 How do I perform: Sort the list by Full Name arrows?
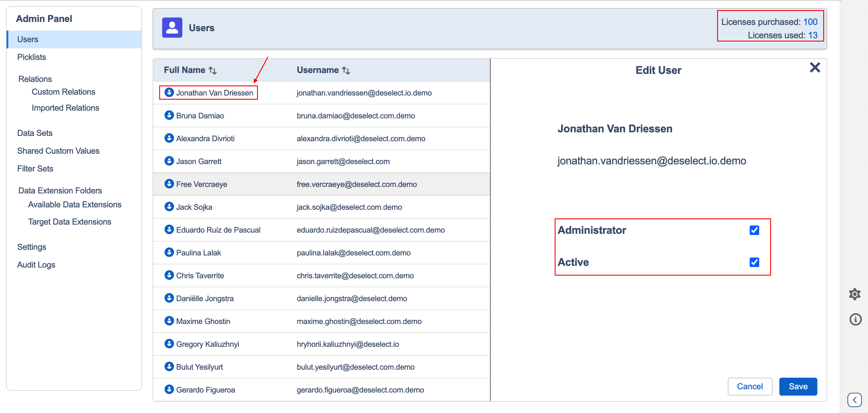coord(213,70)
